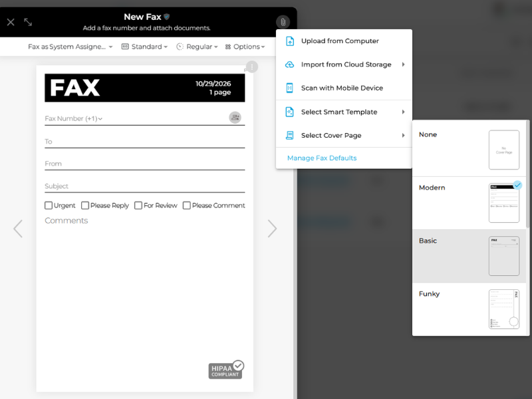Click the Funky cover page thumbnail
The height and width of the screenshot is (399, 532).
tap(504, 309)
